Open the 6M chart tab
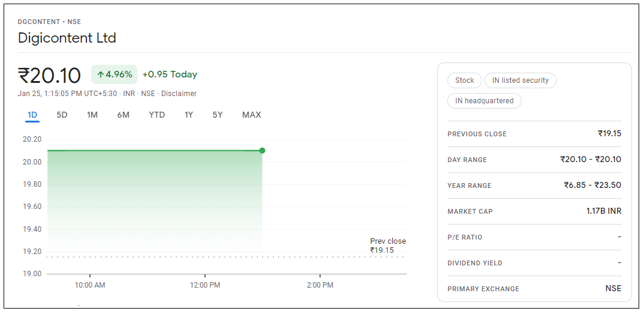 [123, 115]
